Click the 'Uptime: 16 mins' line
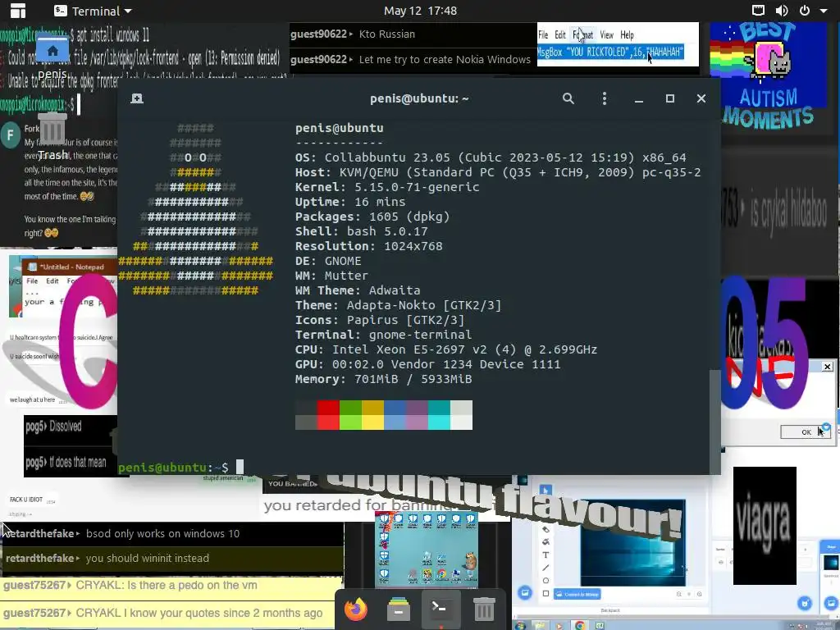Image resolution: width=840 pixels, height=630 pixels. pos(350,202)
